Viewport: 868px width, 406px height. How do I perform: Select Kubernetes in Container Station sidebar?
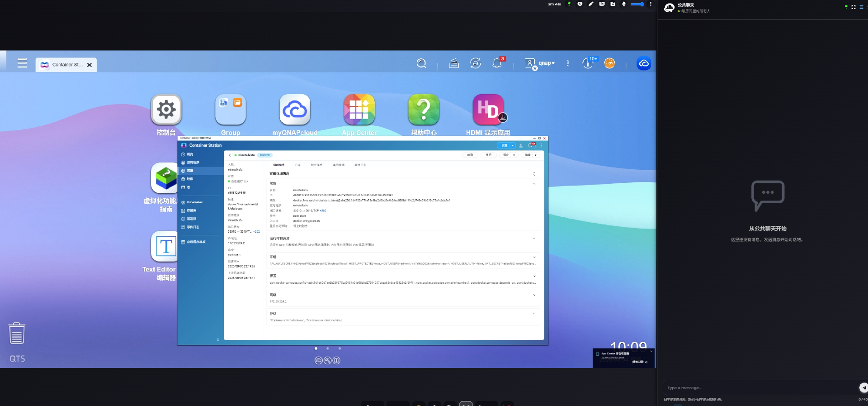click(201, 202)
